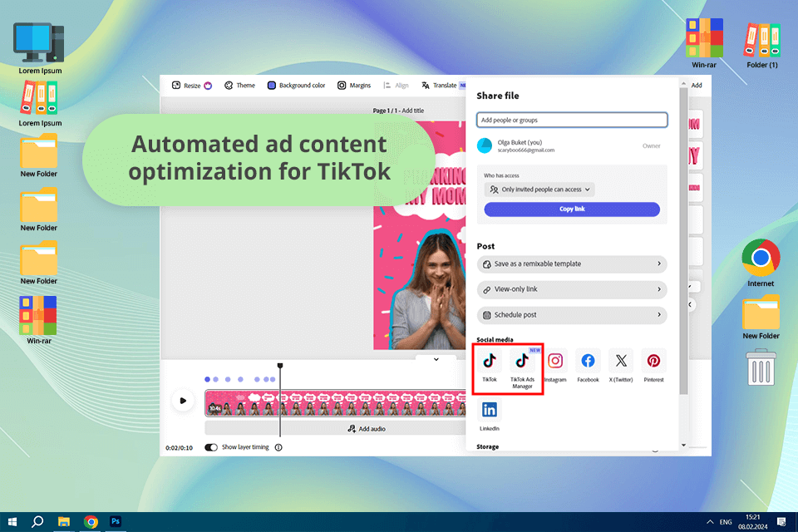The height and width of the screenshot is (532, 798).
Task: Click the ENG language indicator
Action: click(x=726, y=522)
